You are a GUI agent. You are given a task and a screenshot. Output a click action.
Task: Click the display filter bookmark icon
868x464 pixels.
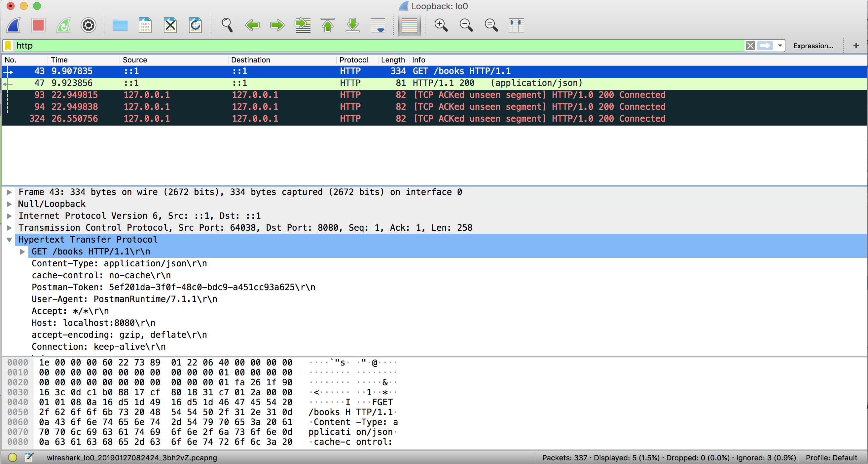click(x=8, y=46)
